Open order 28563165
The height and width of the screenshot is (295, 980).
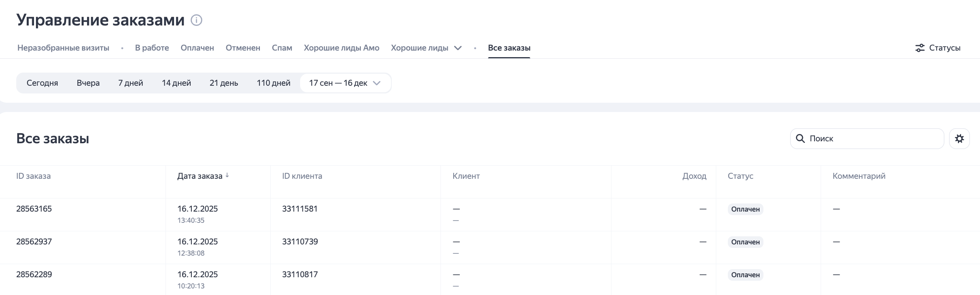(34, 209)
